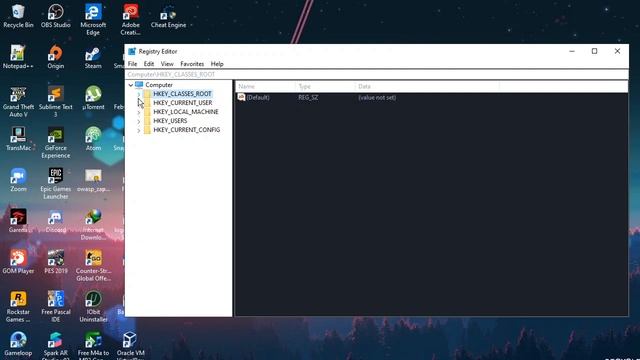Select the Steam desktop shortcut
Screen dimensions: 640x360
pyautogui.click(x=93, y=57)
